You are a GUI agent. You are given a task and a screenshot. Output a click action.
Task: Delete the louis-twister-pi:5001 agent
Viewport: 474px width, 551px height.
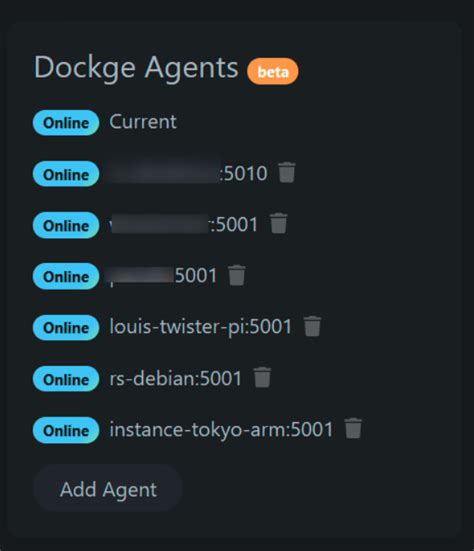[x=312, y=326]
